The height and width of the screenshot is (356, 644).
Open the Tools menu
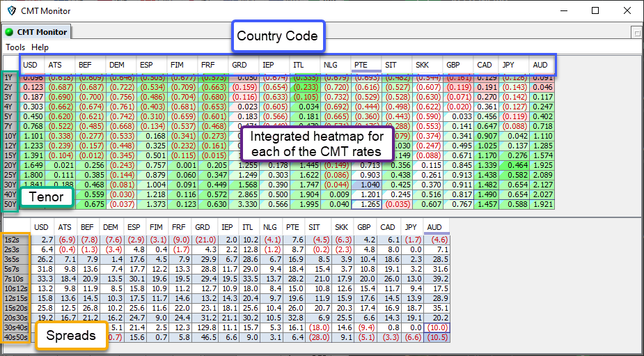(x=15, y=47)
